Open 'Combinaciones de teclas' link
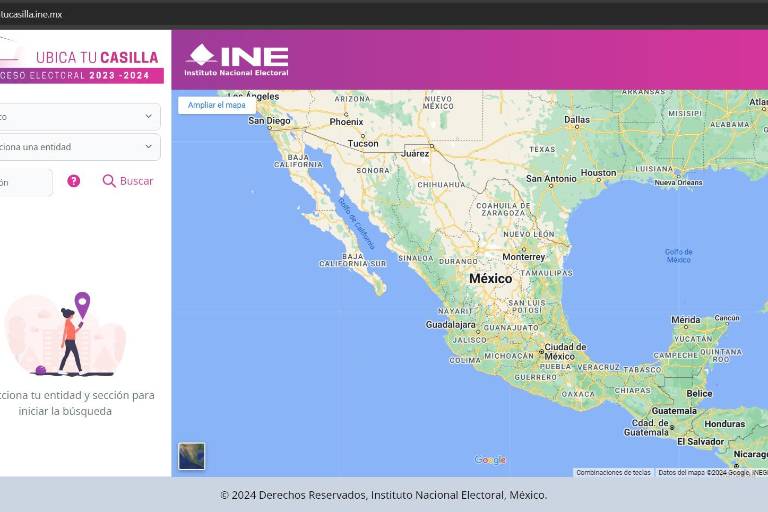Viewport: 768px width, 512px height. (x=613, y=472)
